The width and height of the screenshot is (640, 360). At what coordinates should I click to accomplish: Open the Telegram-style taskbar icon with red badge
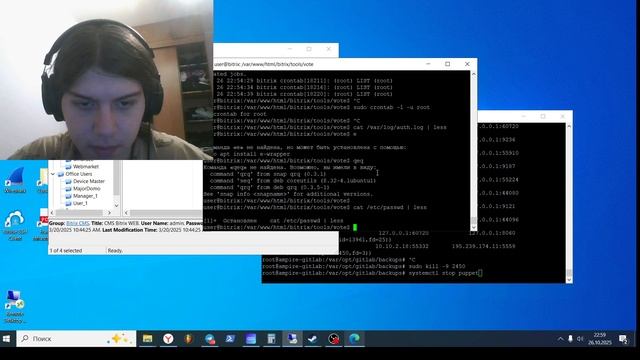point(210,339)
